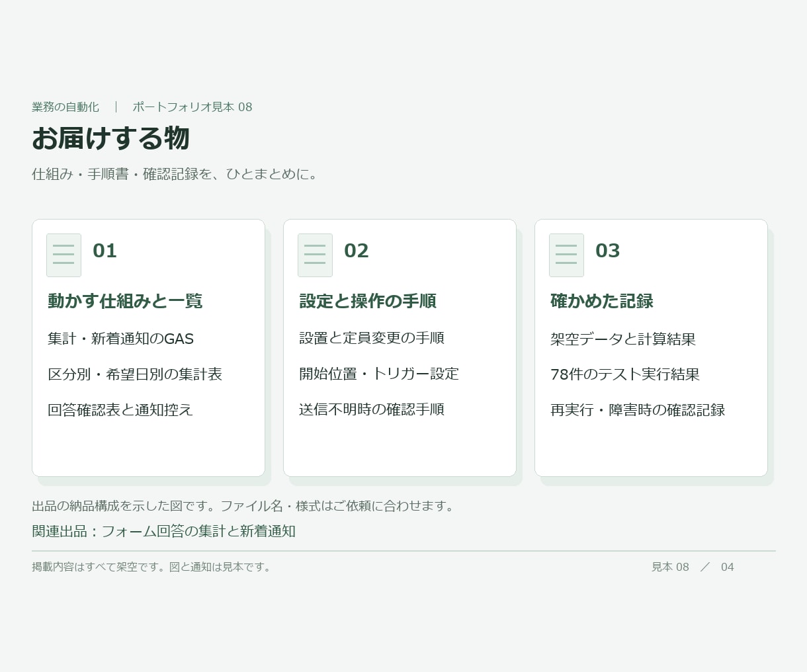This screenshot has height=672, width=807.
Task: Select the heading お届けする物
Action: (110, 138)
